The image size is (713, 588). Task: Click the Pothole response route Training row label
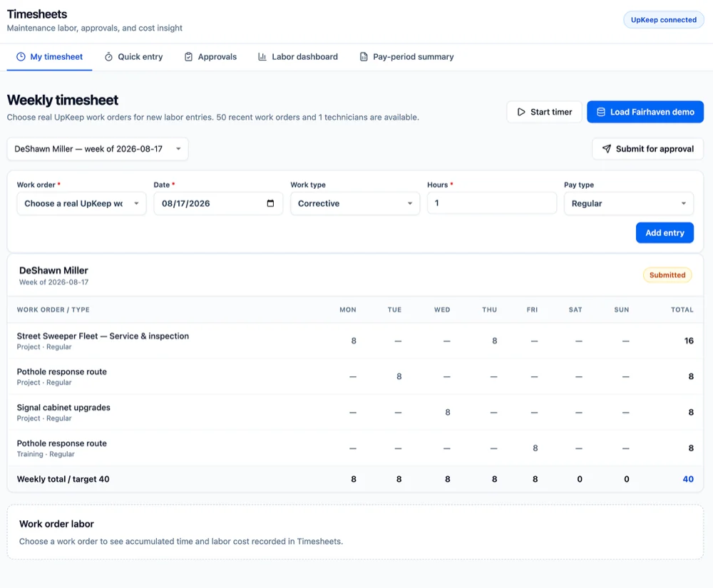(62, 443)
